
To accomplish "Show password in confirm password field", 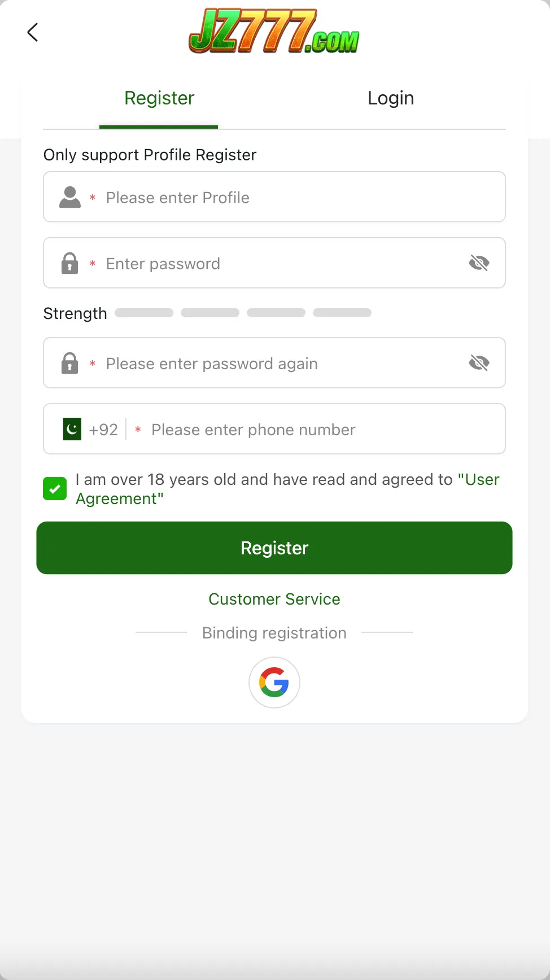I will [x=479, y=362].
